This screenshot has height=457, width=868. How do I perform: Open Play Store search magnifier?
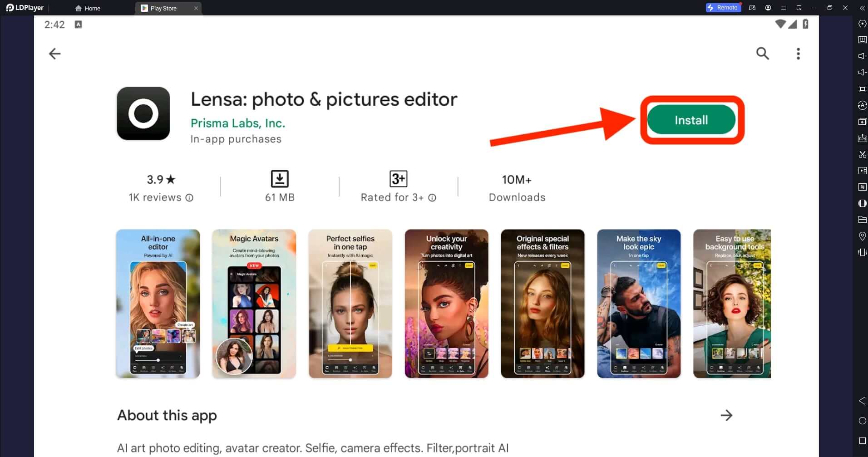click(x=762, y=54)
